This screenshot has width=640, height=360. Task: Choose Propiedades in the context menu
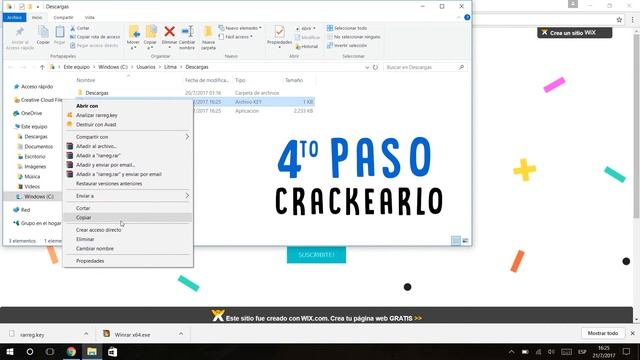[x=128, y=261]
